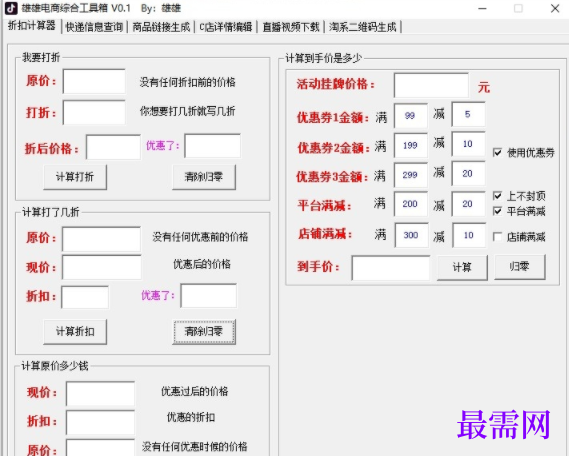Viewport: 569px width, 456px height.
Task: Click the 归零 button
Action: pyautogui.click(x=520, y=267)
